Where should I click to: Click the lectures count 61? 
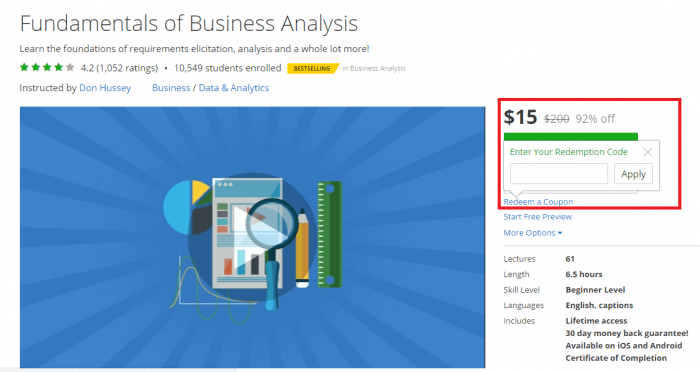(x=570, y=259)
